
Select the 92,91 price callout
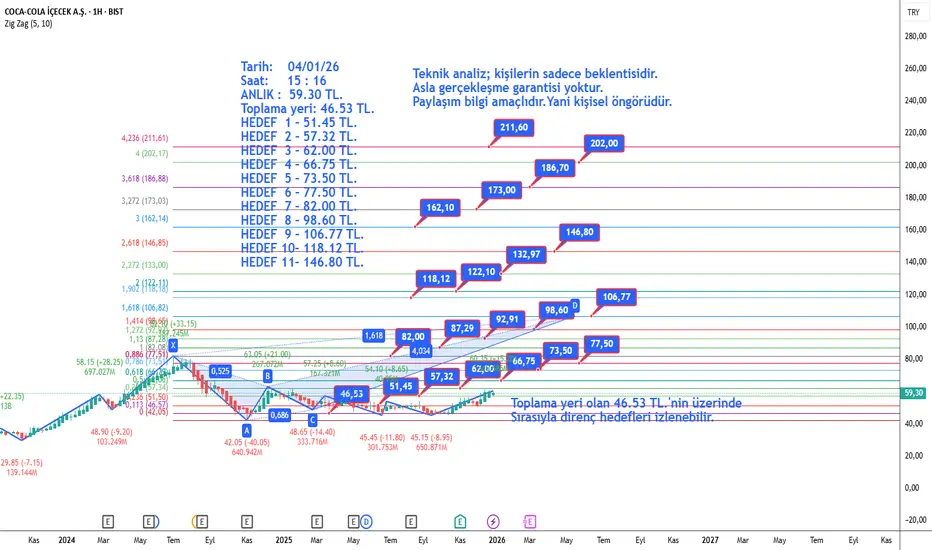click(507, 319)
